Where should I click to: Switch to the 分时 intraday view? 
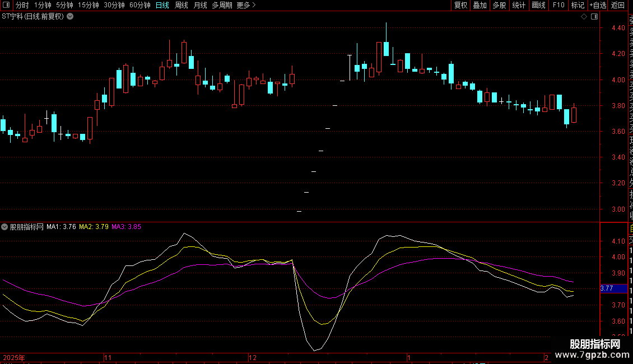point(22,5)
